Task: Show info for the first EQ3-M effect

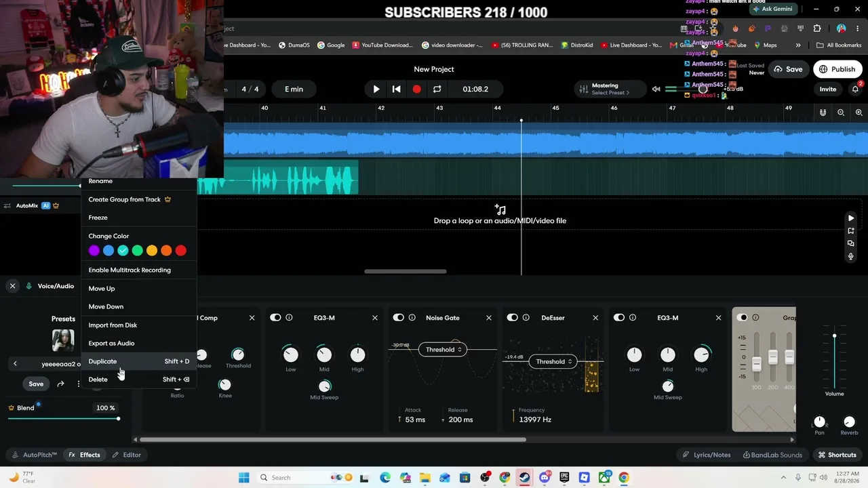Action: coord(289,318)
